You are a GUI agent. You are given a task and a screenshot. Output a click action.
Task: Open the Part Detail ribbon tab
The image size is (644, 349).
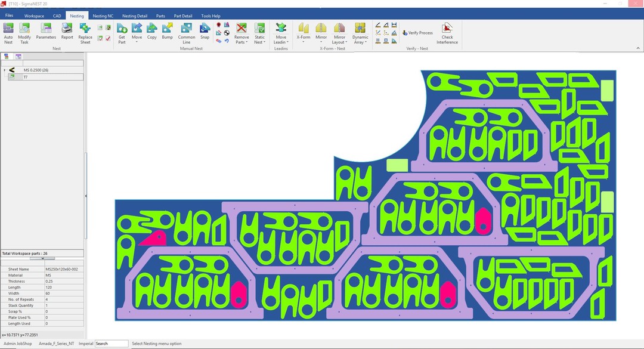pyautogui.click(x=183, y=16)
